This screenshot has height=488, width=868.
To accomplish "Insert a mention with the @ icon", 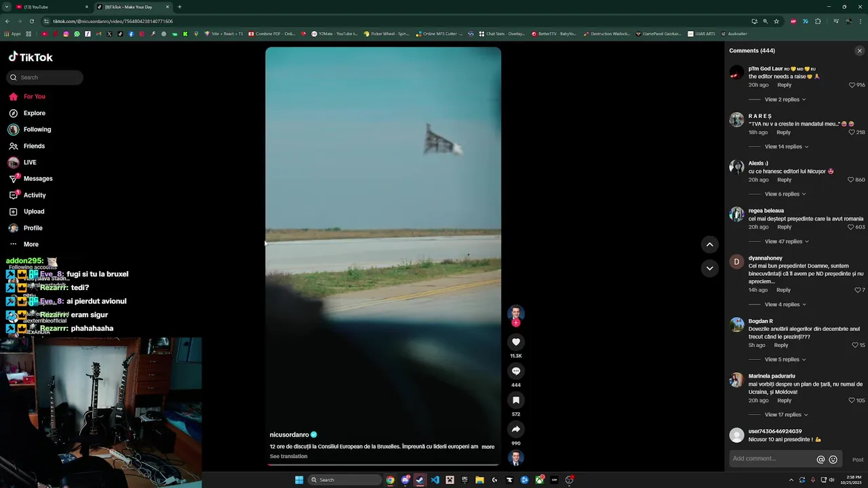I will pyautogui.click(x=821, y=460).
